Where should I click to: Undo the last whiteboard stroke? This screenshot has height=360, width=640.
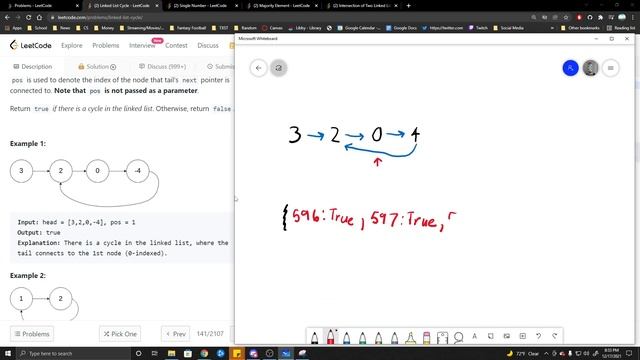click(538, 336)
